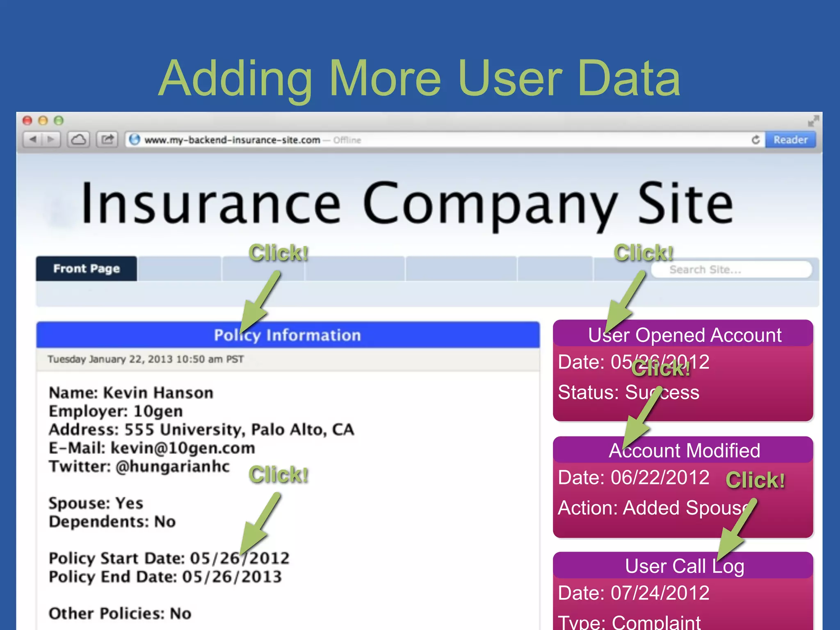Click the globe site icon in address bar
This screenshot has width=840, height=630.
(x=135, y=140)
